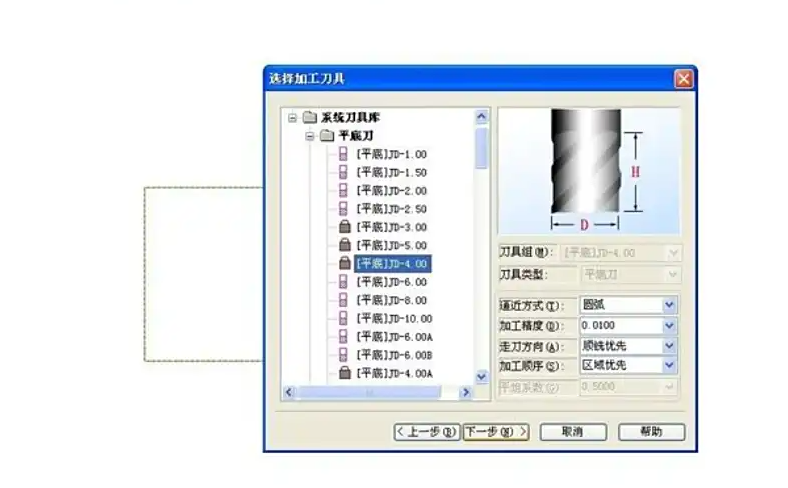Click tool list scroll down arrow
Screen dimensions: 788x488
click(x=481, y=376)
